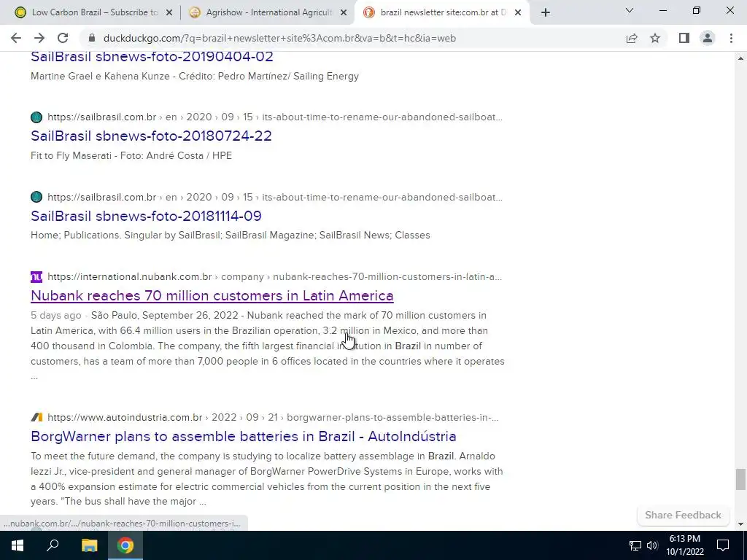The height and width of the screenshot is (560, 747).
Task: Open the tab search chevron
Action: pyautogui.click(x=630, y=10)
